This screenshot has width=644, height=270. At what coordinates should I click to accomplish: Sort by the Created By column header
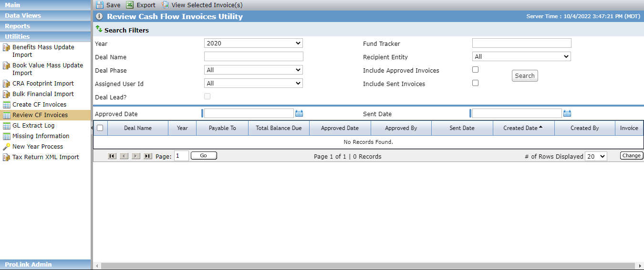click(585, 128)
